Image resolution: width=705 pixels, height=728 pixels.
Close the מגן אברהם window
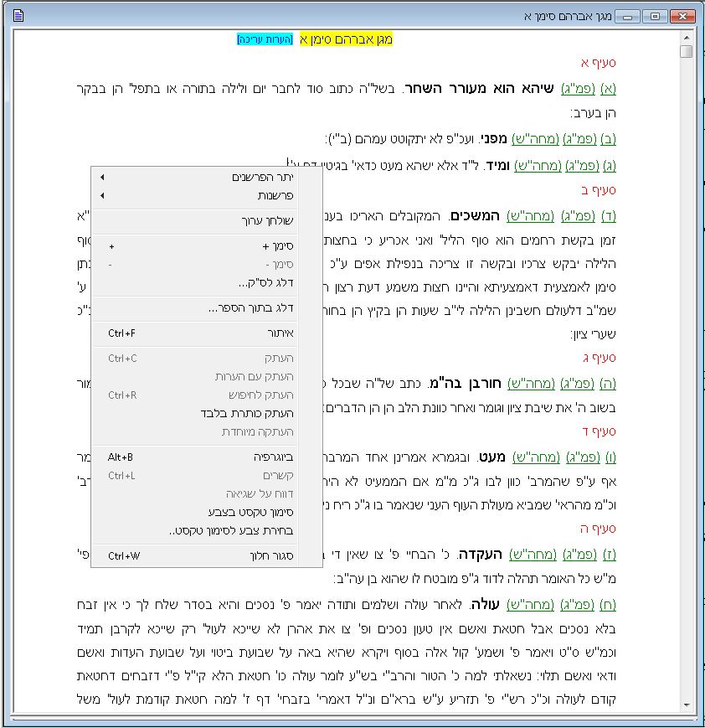[682, 17]
